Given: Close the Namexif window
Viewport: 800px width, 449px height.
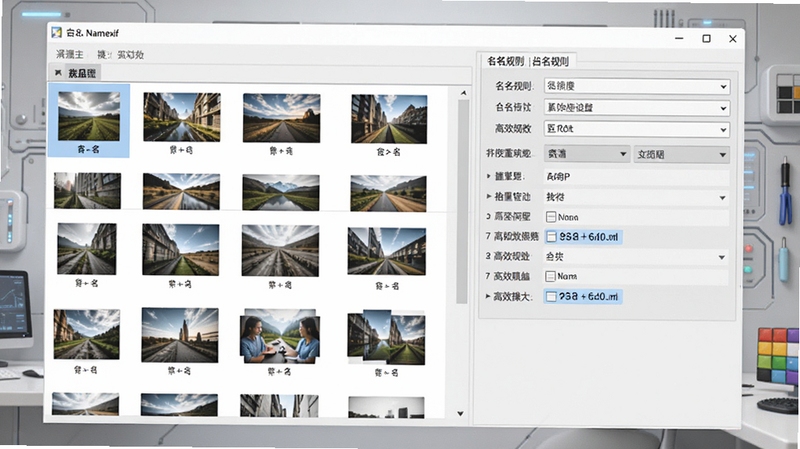Looking at the screenshot, I should pyautogui.click(x=733, y=39).
